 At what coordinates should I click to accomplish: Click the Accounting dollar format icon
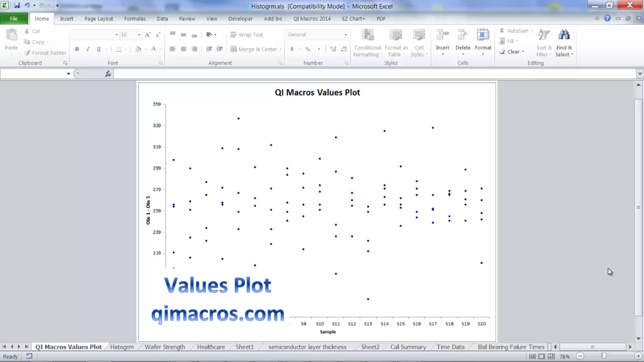(292, 49)
